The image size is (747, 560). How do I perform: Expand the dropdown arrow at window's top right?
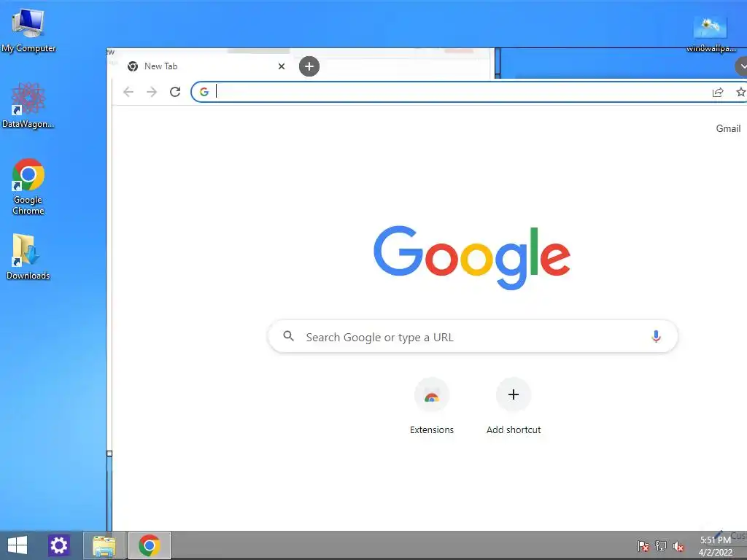pos(742,66)
